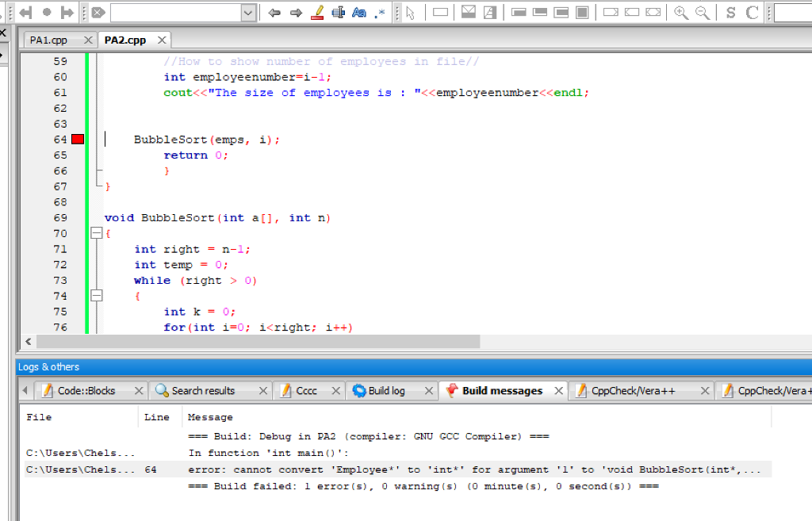
Task: Close the Cccc log tab
Action: (336, 391)
